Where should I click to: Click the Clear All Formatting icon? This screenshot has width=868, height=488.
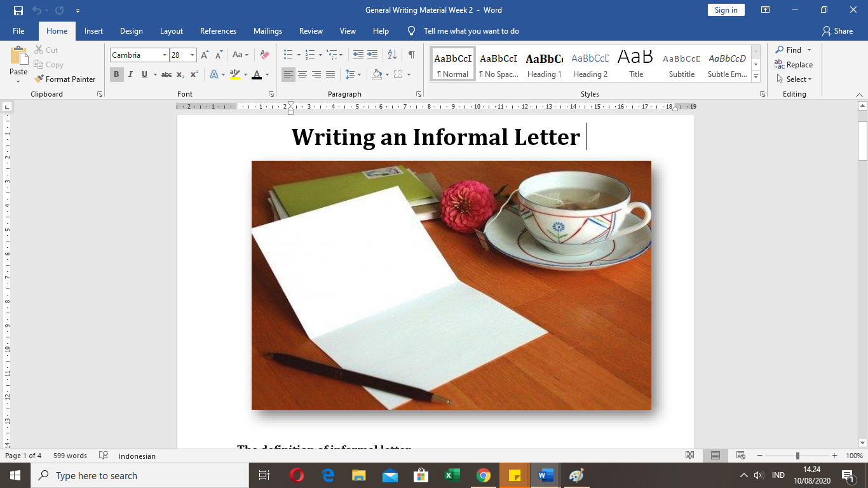[x=265, y=55]
